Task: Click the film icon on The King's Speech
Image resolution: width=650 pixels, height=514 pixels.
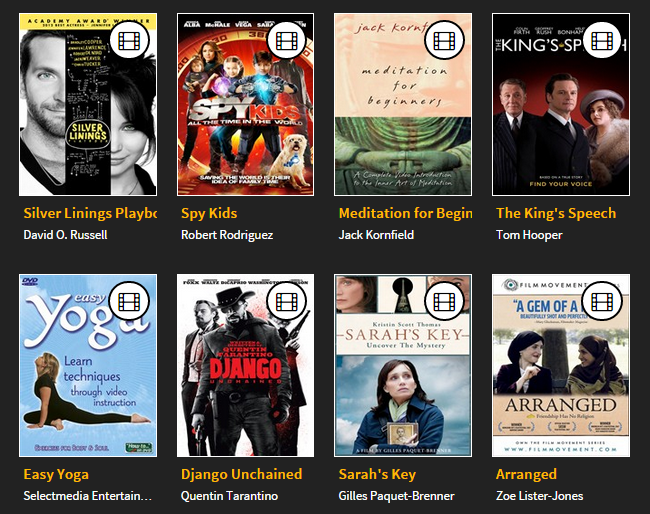Action: [x=602, y=40]
